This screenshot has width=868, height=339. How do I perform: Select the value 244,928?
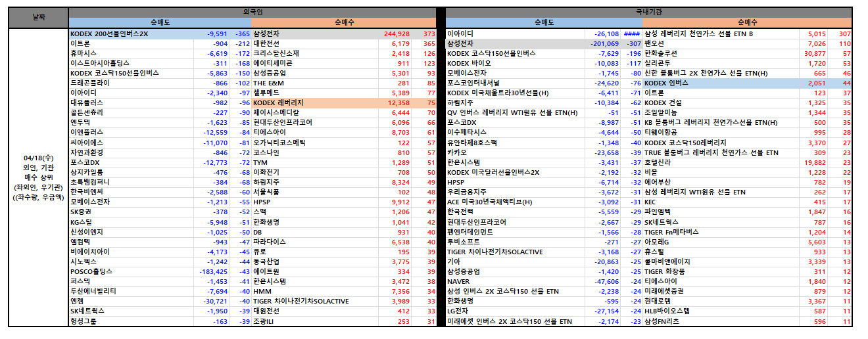point(395,34)
